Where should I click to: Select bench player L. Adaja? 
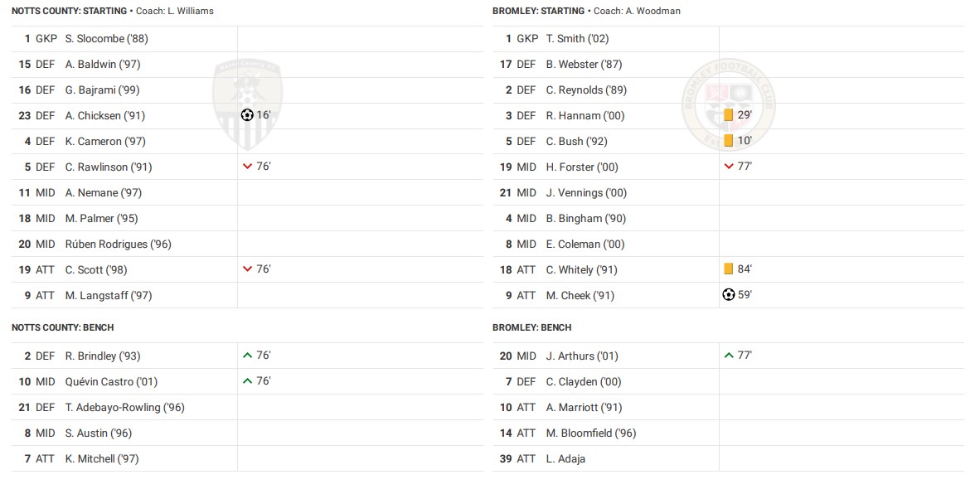coord(565,458)
